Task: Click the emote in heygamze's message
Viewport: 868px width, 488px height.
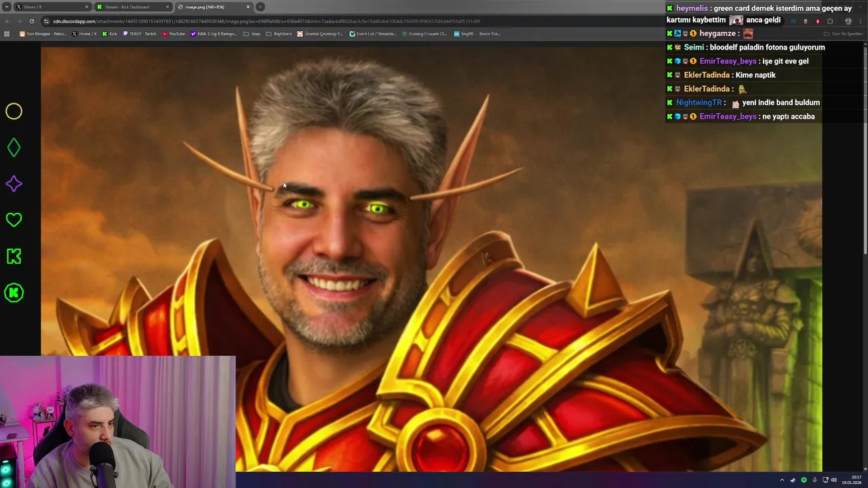Action: pos(748,33)
